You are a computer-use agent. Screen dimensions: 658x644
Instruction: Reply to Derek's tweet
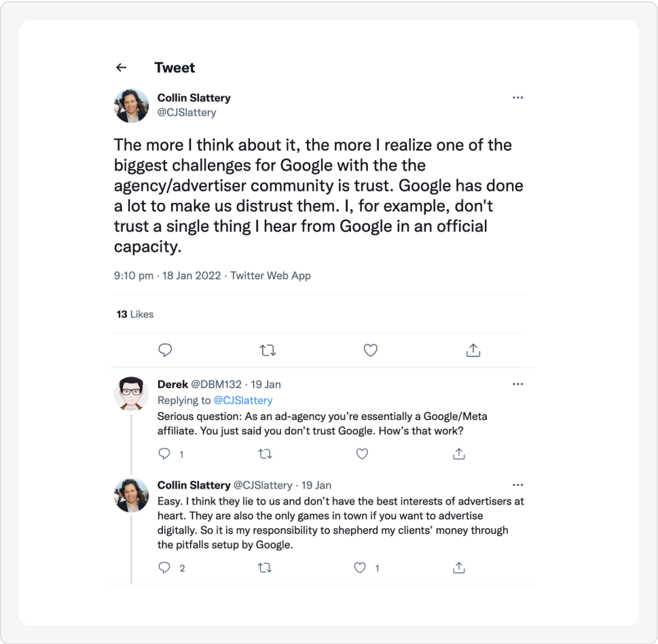point(163,453)
